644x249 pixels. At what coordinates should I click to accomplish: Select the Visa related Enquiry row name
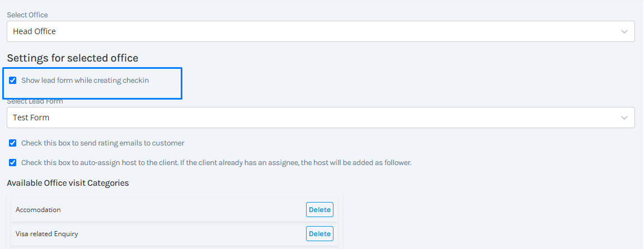click(x=47, y=234)
